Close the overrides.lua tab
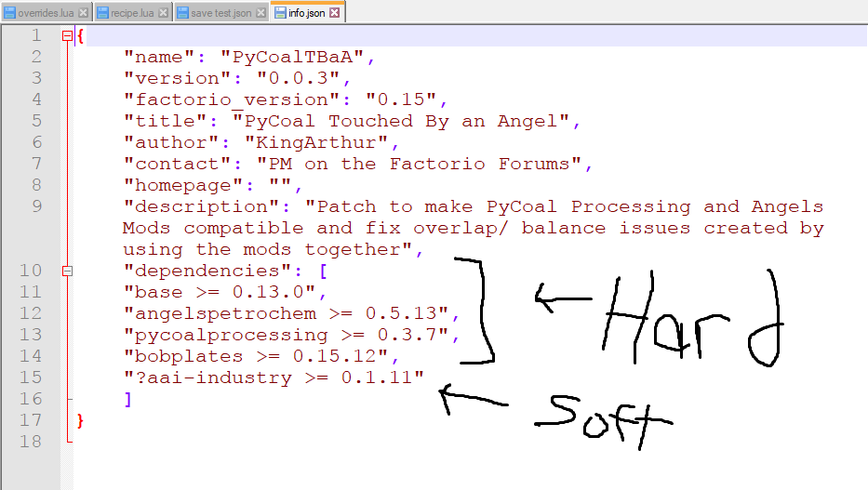 click(83, 13)
